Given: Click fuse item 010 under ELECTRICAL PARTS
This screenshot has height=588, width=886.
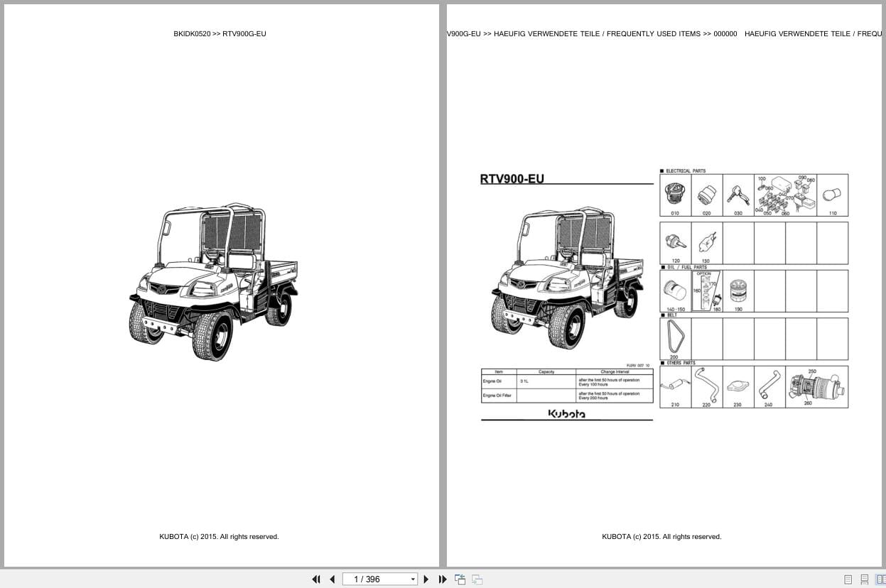Looking at the screenshot, I should pos(675,195).
